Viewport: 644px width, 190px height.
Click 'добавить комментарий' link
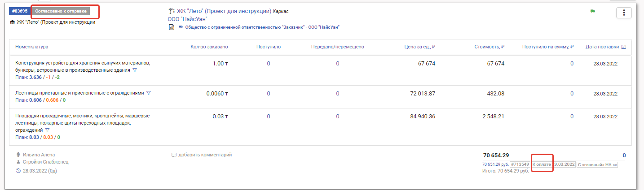[x=205, y=155]
